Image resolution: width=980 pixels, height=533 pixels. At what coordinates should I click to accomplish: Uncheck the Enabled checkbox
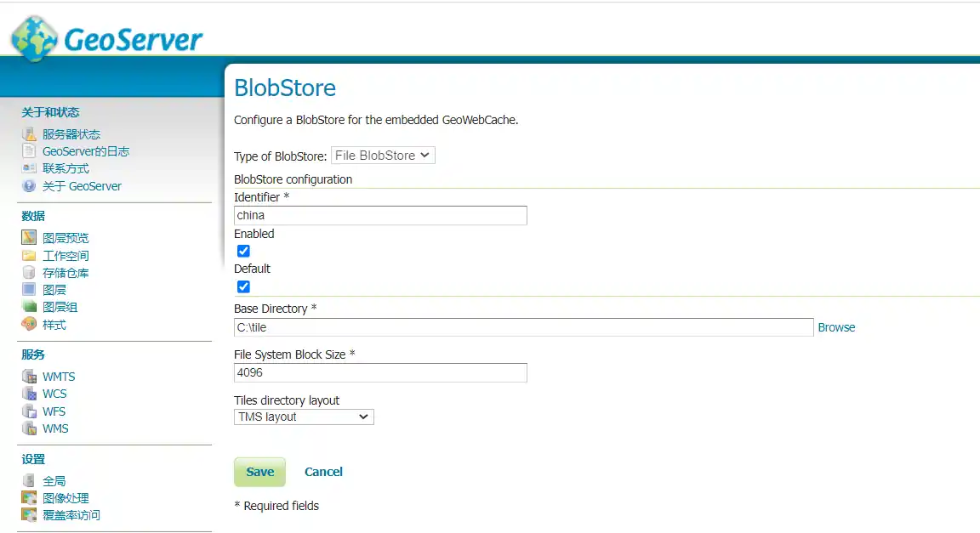click(243, 251)
